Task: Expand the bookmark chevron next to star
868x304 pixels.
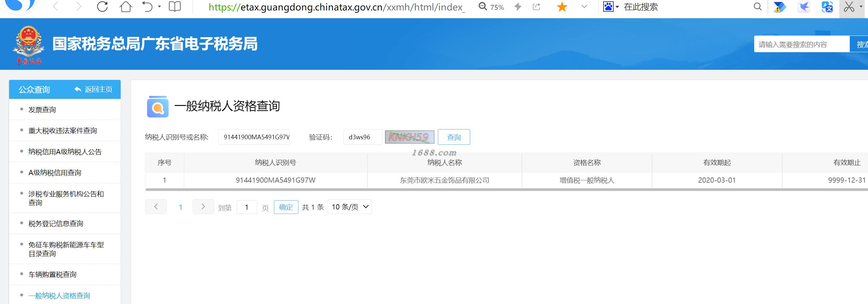Action: click(584, 7)
